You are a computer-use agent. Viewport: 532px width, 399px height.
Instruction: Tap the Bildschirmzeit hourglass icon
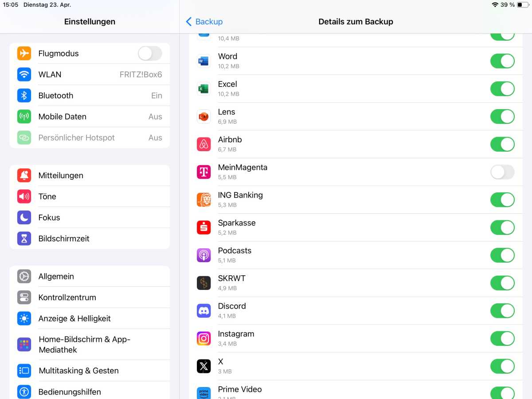(x=24, y=239)
